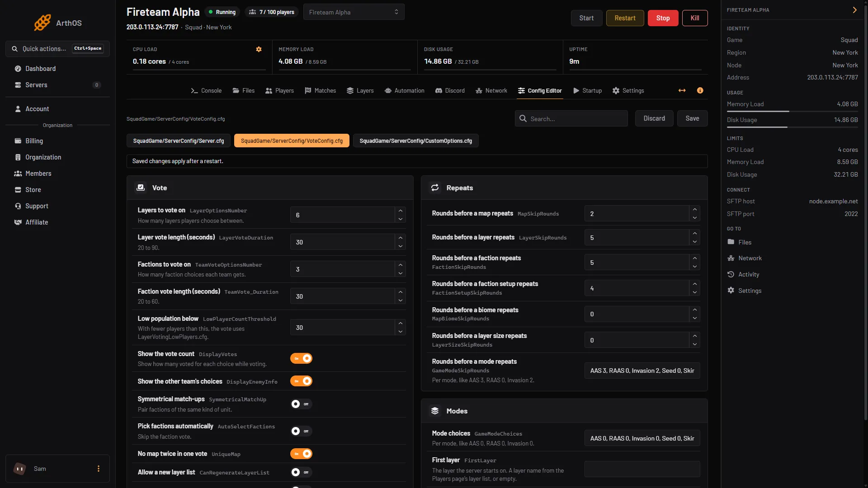
Task: Collapse the Fireteam Alpha side panel chevron
Action: 854,10
